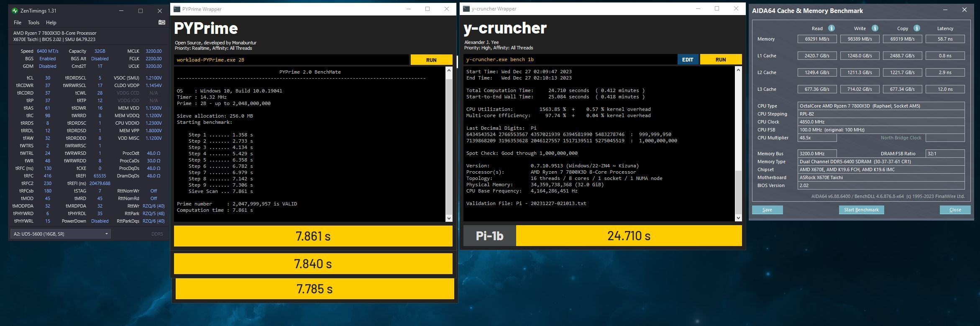
Task: Click the RUN button in PYPrime
Action: point(431,60)
